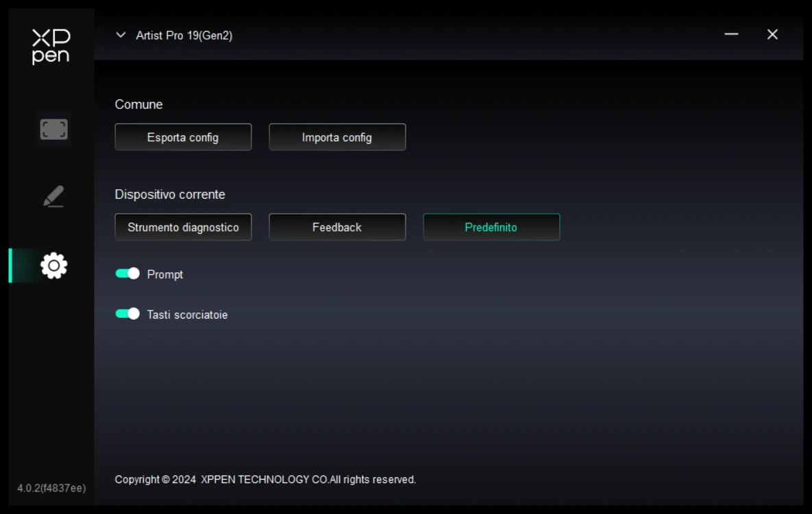
Task: Click the version number 4.0.2(f4837ee)
Action: coord(51,488)
